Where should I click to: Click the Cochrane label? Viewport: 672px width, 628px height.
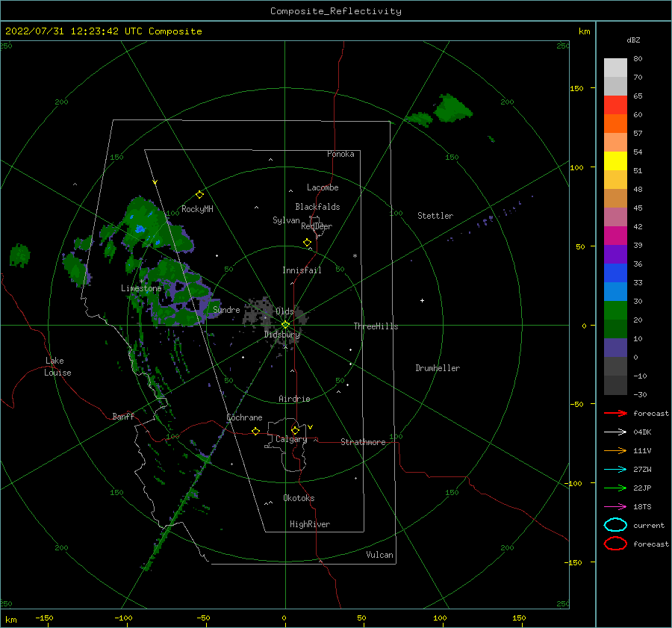coord(244,417)
